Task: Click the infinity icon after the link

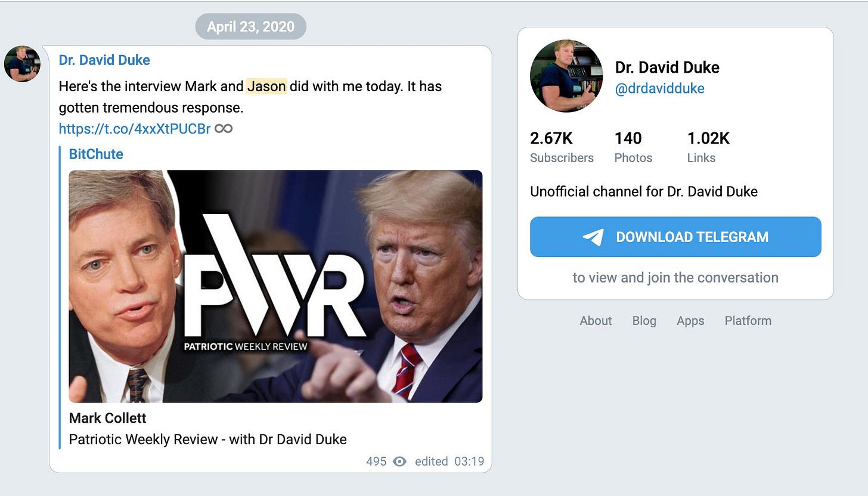Action: (x=224, y=128)
